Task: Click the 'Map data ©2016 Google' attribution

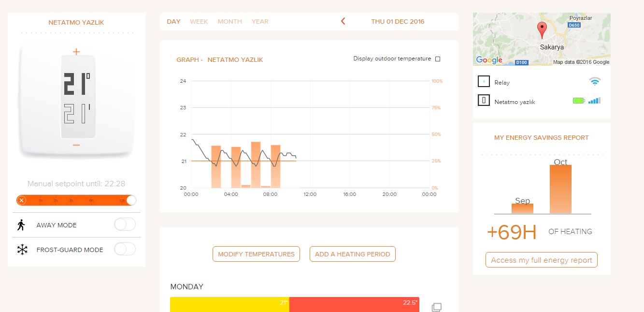Action: [581, 62]
